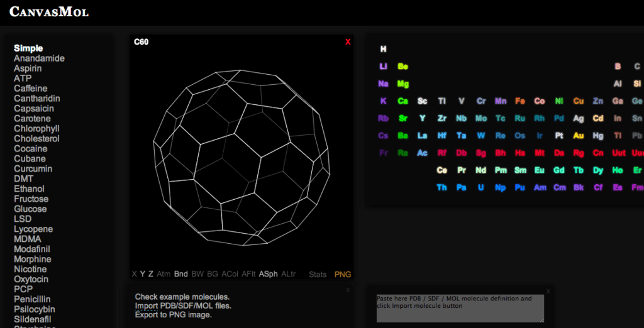Toggle the Bnd bonds display option
This screenshot has height=328, width=644.
181,274
